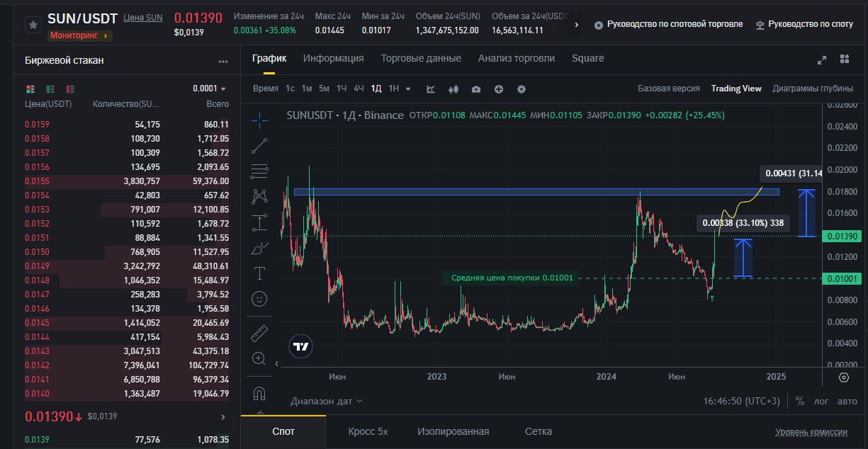Show both bids and asks order book view
This screenshot has height=449, width=868.
click(30, 89)
